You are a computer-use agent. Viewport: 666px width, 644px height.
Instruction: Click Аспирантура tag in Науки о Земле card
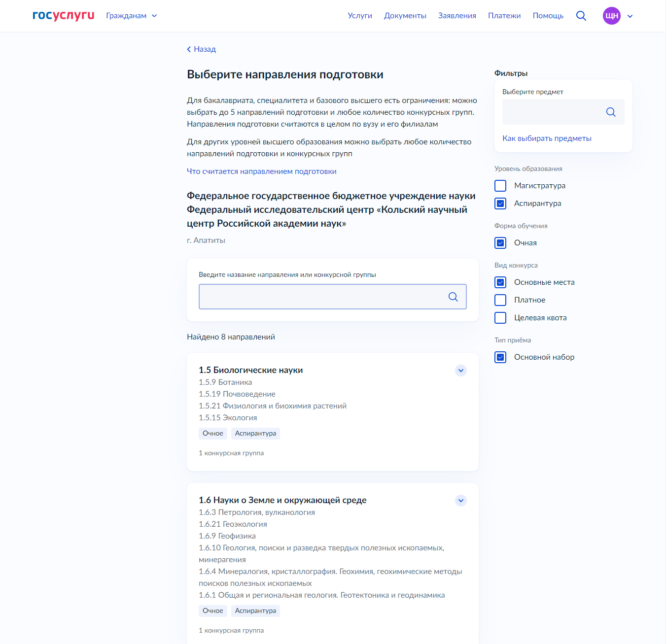click(x=255, y=611)
